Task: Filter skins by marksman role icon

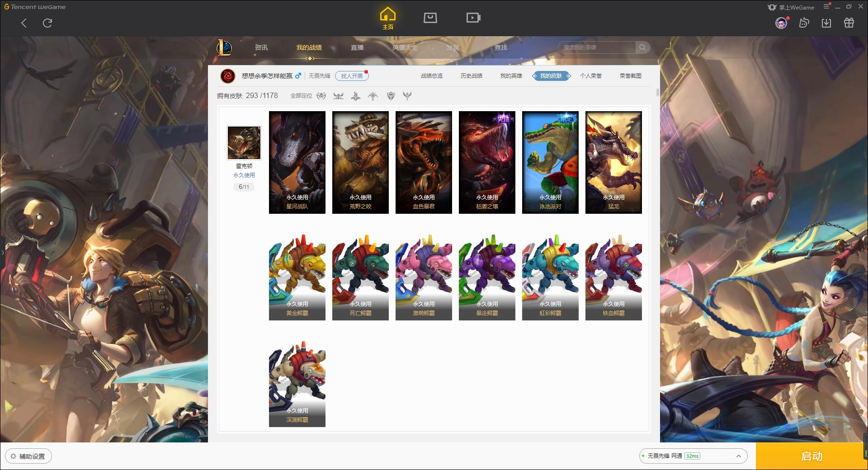Action: click(x=373, y=96)
